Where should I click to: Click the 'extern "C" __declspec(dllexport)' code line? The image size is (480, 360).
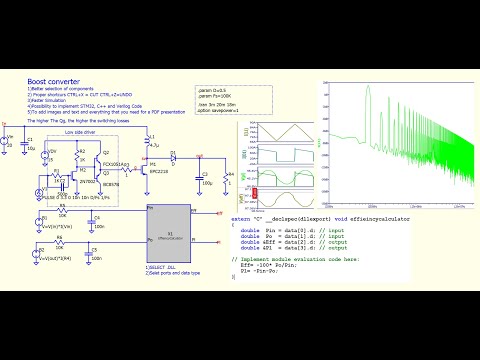coord(320,219)
